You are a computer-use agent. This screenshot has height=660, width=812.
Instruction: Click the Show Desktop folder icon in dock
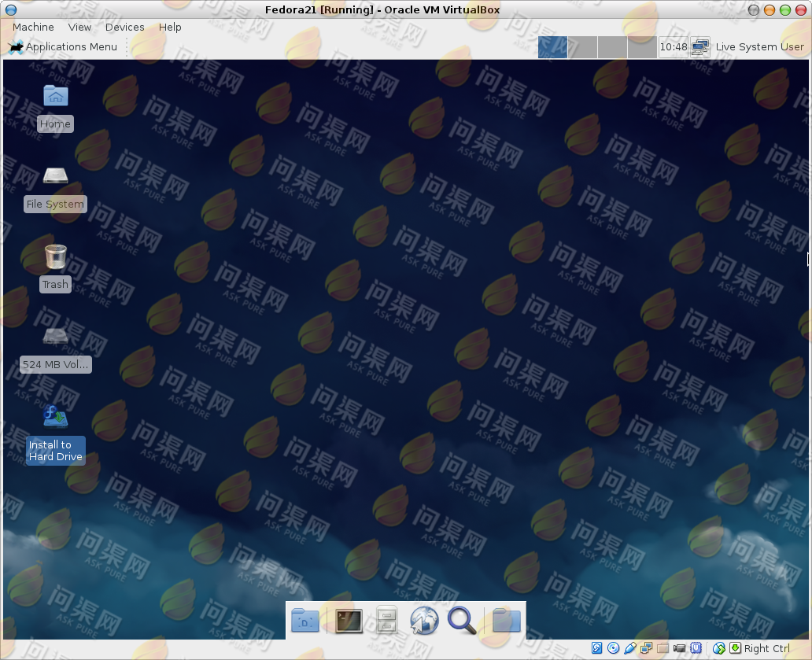[305, 620]
